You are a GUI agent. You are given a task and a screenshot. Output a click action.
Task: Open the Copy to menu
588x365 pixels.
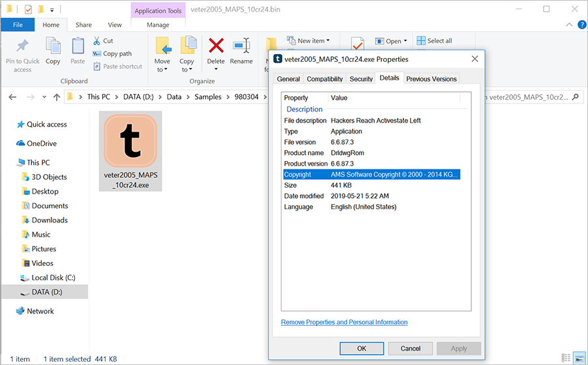tap(186, 55)
